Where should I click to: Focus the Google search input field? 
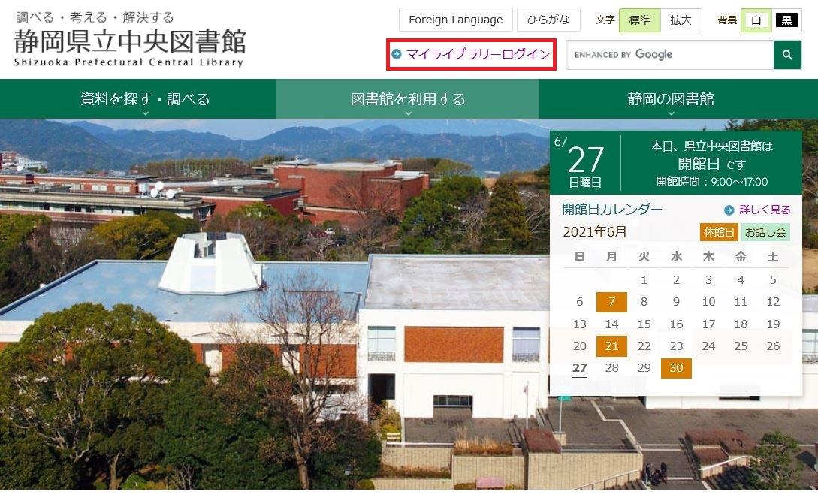670,54
